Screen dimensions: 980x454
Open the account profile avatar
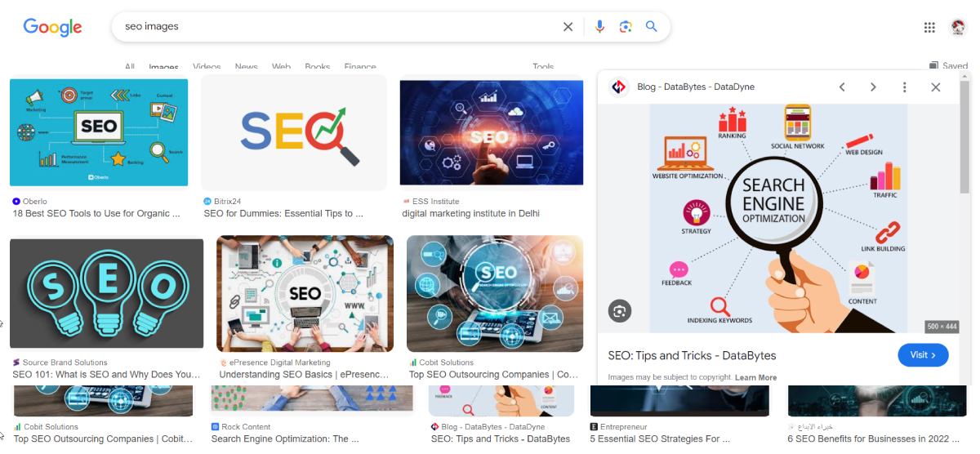(x=958, y=27)
